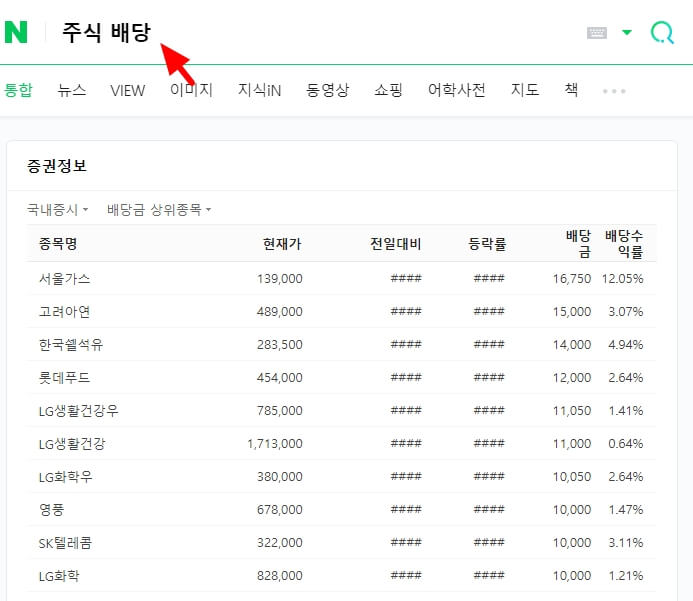Click the 489,000 price cell
The image size is (693, 601).
tap(280, 312)
